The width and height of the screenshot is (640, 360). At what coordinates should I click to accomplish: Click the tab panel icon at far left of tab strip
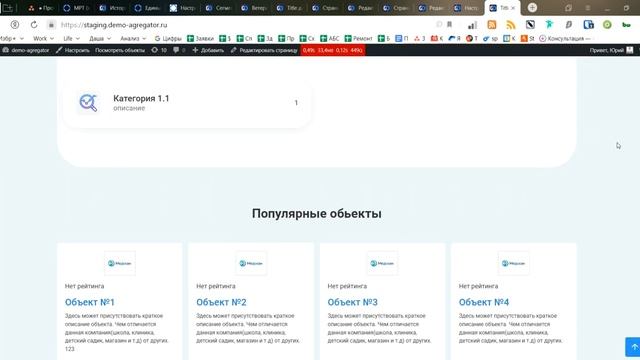pyautogui.click(x=7, y=8)
